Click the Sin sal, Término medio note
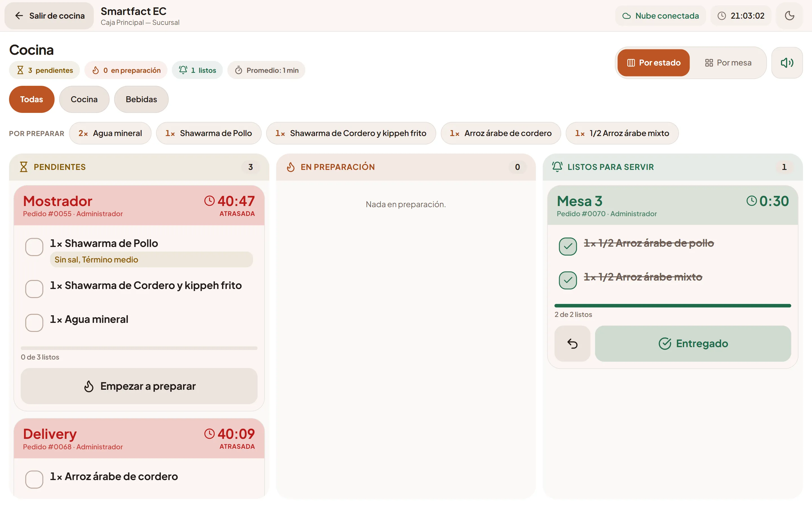The width and height of the screenshot is (812, 508). [x=151, y=260]
